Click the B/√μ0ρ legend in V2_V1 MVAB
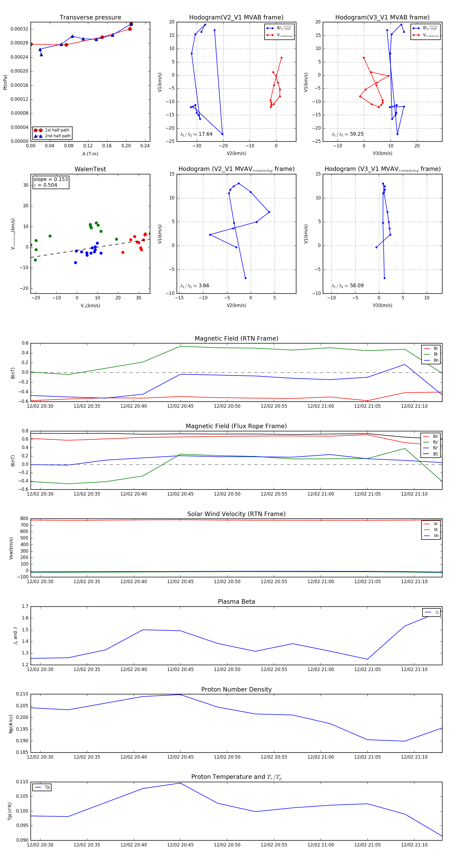The height and width of the screenshot is (868, 473). (x=279, y=28)
